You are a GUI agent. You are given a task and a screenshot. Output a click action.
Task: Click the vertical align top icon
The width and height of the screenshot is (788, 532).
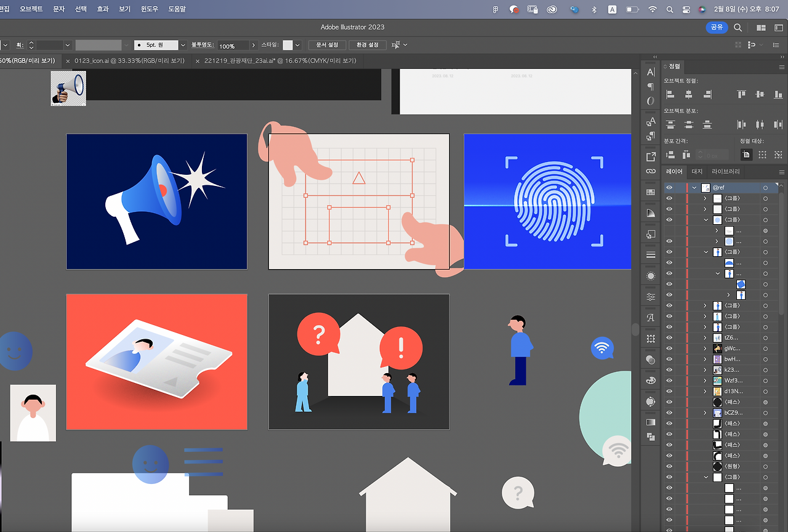[741, 94]
